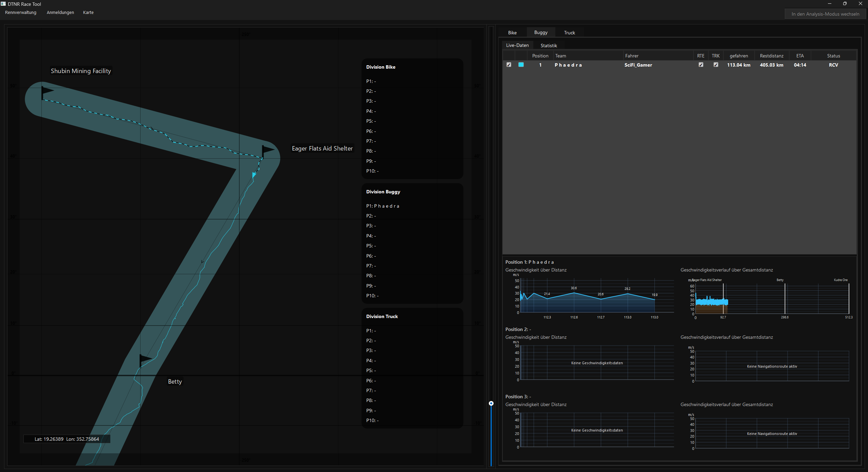The height and width of the screenshot is (472, 868).
Task: Click the cyan vehicle position arrow on the map
Action: 254,174
